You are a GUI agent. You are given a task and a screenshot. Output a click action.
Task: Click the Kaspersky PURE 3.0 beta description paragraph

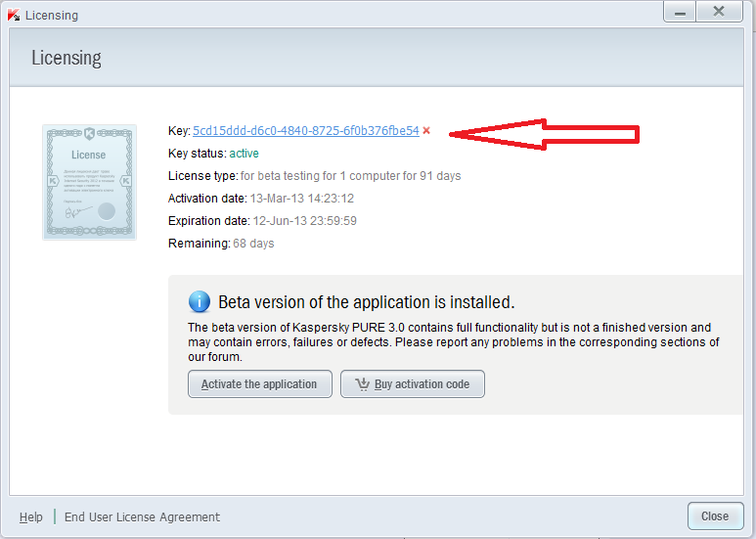pyautogui.click(x=453, y=341)
